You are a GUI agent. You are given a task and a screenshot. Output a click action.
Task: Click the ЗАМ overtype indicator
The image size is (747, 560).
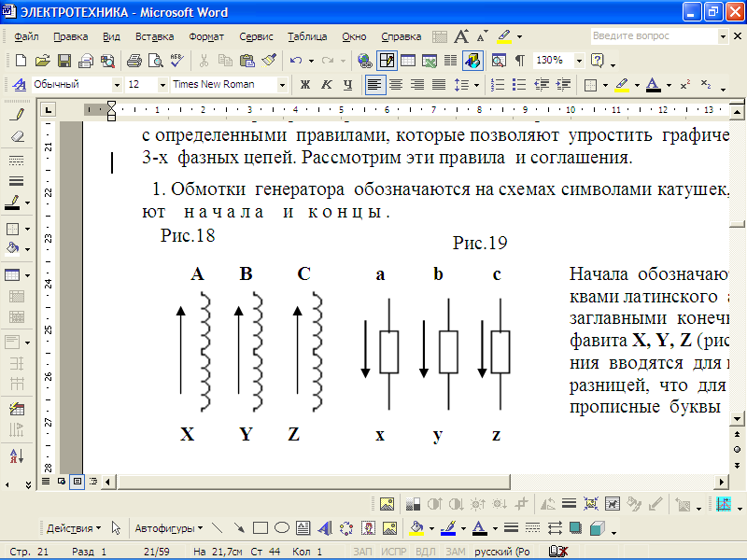pyautogui.click(x=456, y=552)
